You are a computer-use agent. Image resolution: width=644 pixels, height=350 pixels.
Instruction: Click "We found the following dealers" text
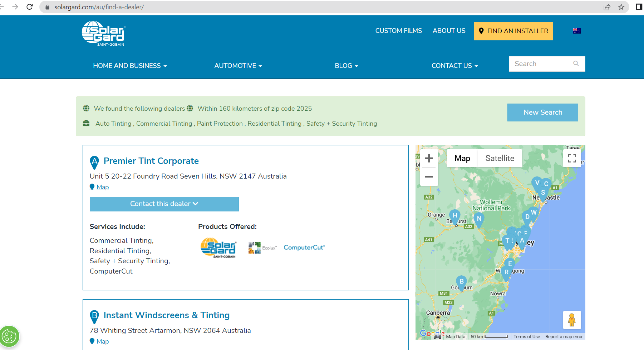click(139, 109)
